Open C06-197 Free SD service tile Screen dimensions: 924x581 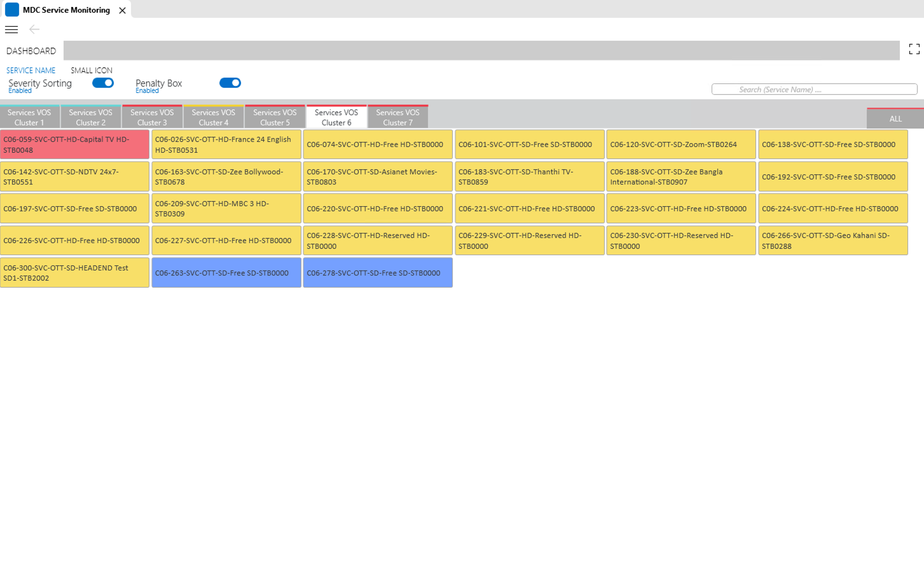(x=74, y=208)
